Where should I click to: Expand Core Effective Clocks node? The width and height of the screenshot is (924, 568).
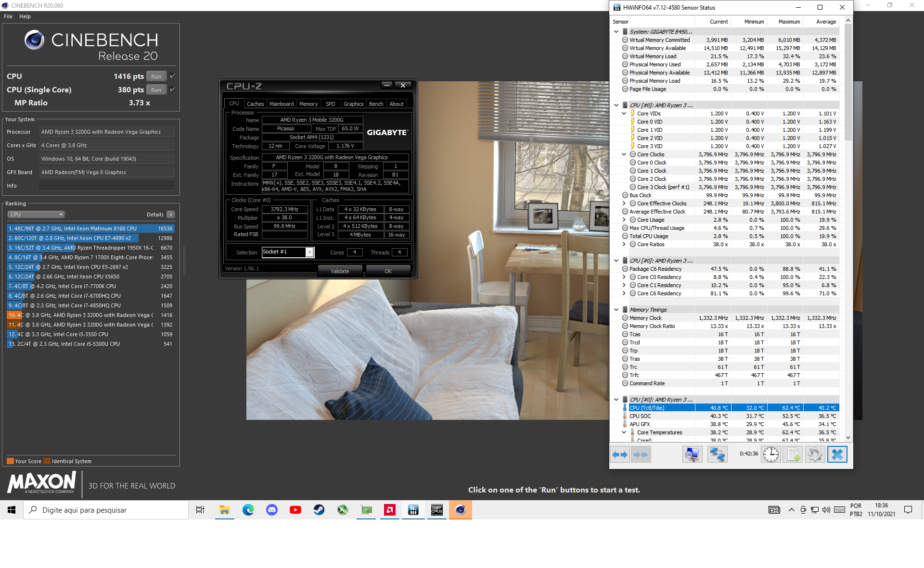tap(624, 203)
